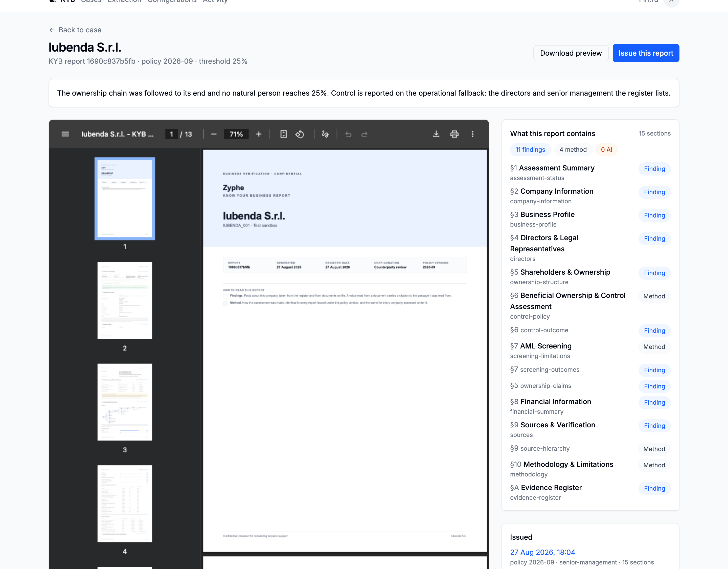This screenshot has width=728, height=569.
Task: Open §7 AML Screening section
Action: pos(590,351)
